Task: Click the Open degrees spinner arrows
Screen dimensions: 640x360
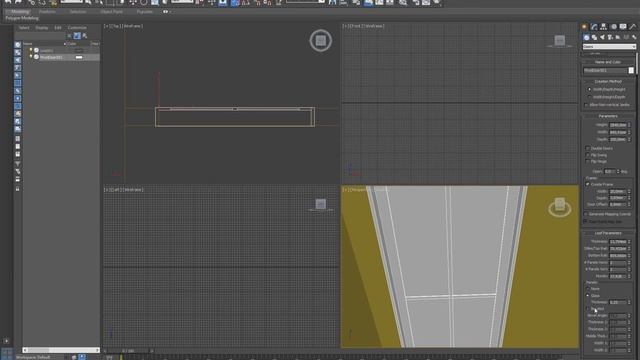Action: (x=618, y=171)
